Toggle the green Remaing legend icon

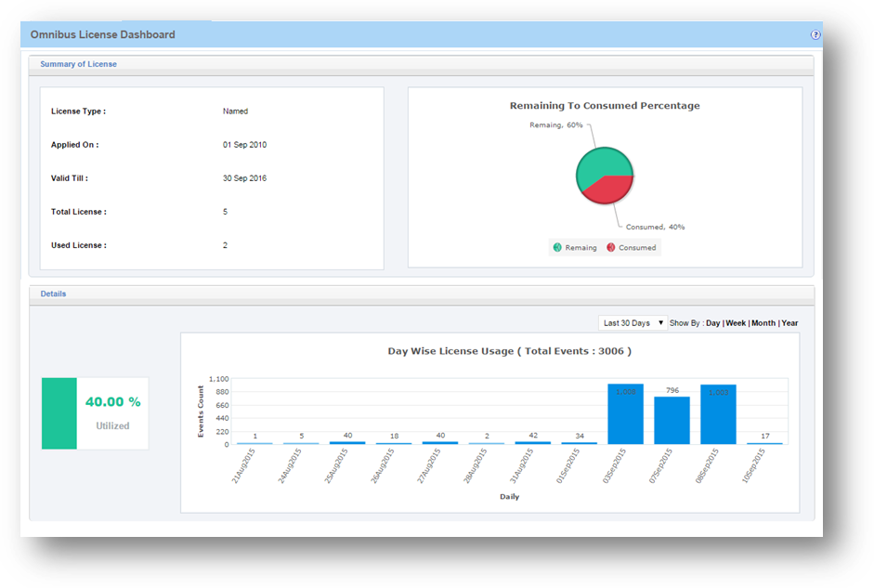557,248
